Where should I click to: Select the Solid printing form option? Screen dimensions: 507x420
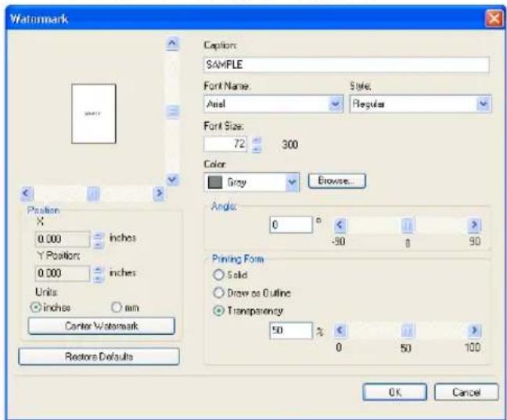pos(218,275)
